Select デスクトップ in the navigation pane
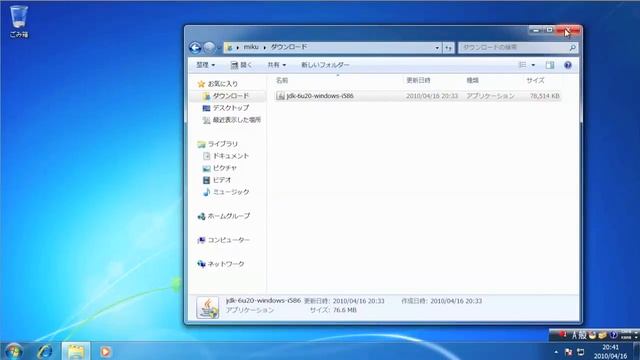 click(x=226, y=108)
